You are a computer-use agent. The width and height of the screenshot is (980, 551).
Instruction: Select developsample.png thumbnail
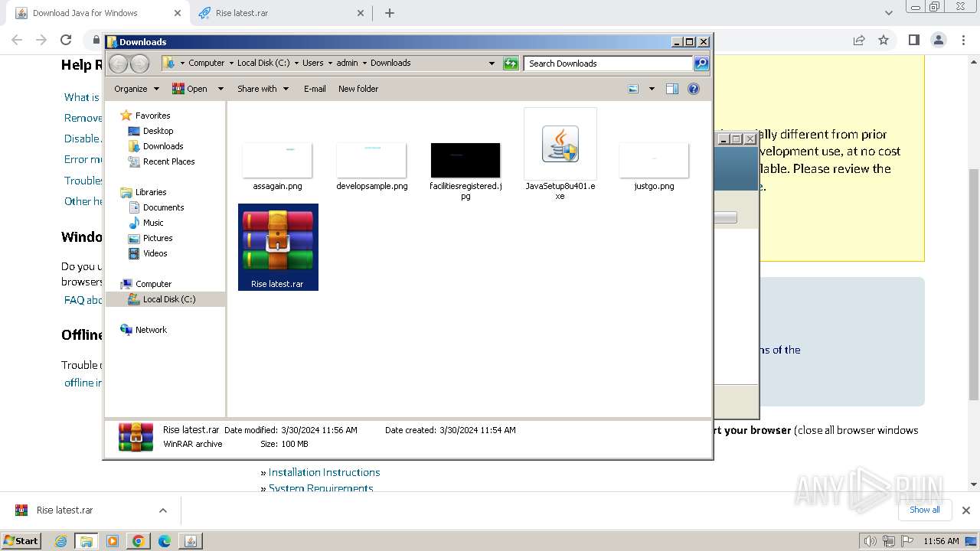point(371,160)
